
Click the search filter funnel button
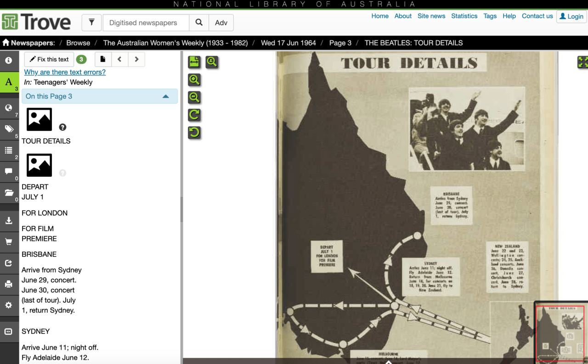coord(91,22)
